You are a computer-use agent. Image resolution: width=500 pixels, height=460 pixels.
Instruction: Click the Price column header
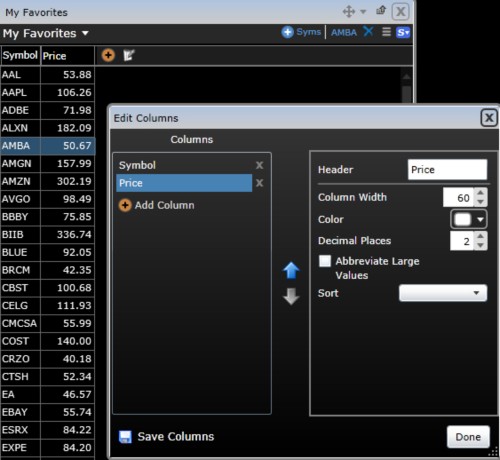68,55
